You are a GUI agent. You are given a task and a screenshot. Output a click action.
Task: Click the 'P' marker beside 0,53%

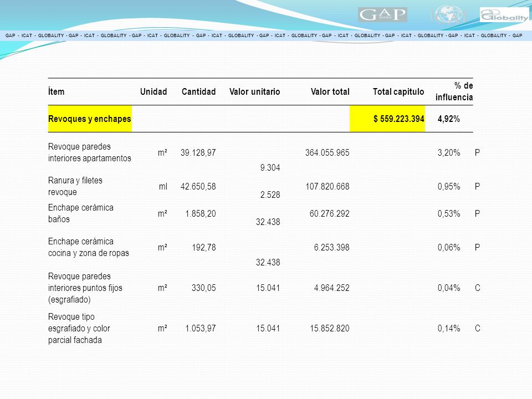(x=477, y=214)
